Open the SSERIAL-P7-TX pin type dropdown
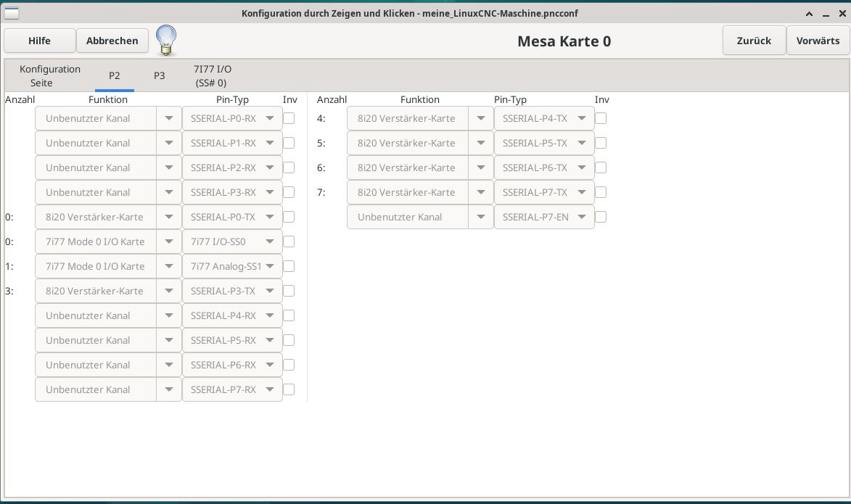This screenshot has height=504, width=851. click(544, 192)
